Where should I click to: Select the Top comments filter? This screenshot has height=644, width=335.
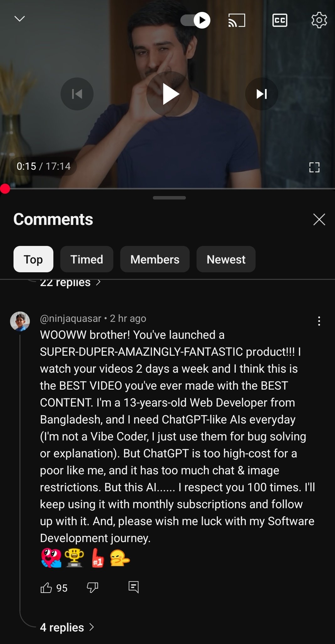(x=33, y=259)
